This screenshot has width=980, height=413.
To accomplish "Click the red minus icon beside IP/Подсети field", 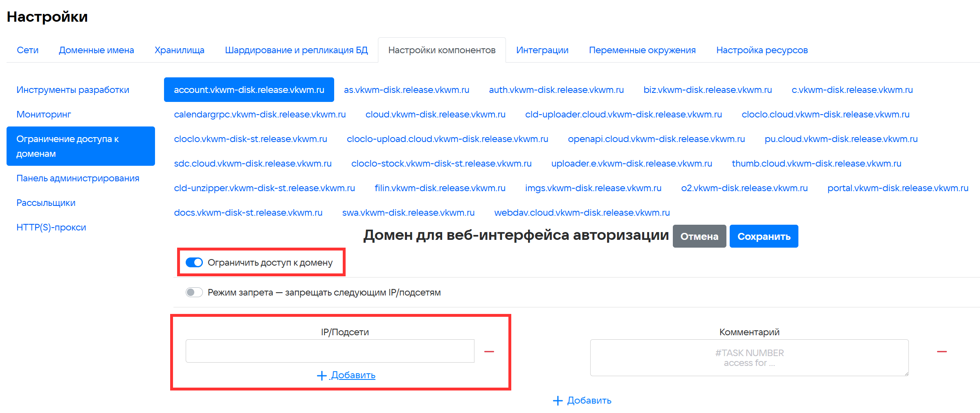I will click(x=489, y=352).
